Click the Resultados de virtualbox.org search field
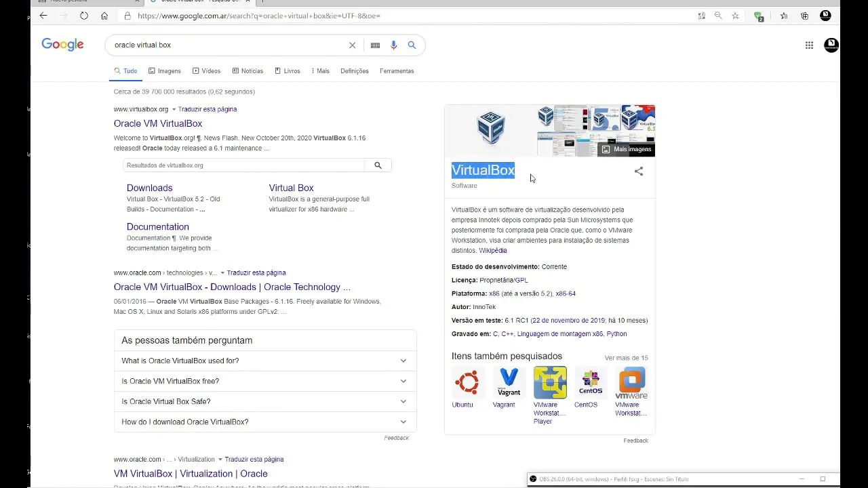The height and width of the screenshot is (488, 868). (243, 165)
